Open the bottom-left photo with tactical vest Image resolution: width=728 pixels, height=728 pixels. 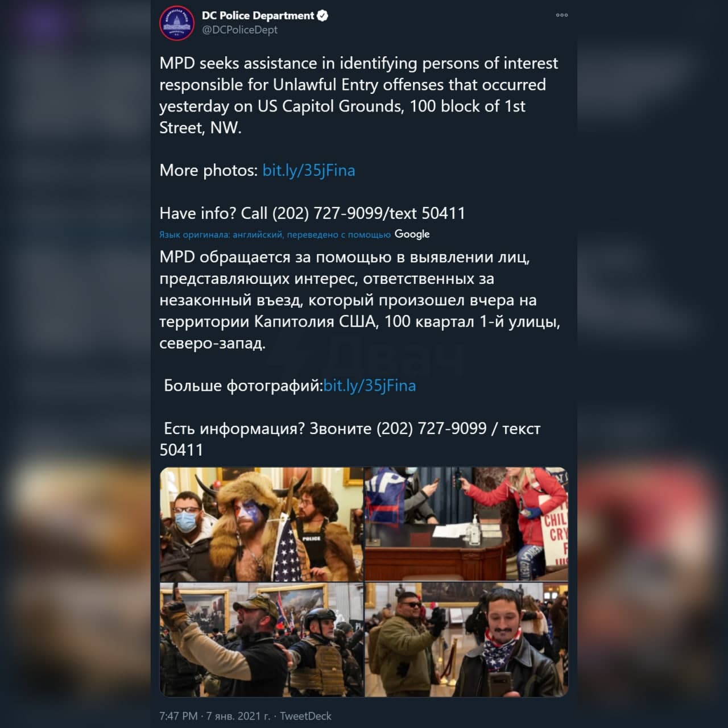[x=261, y=640]
